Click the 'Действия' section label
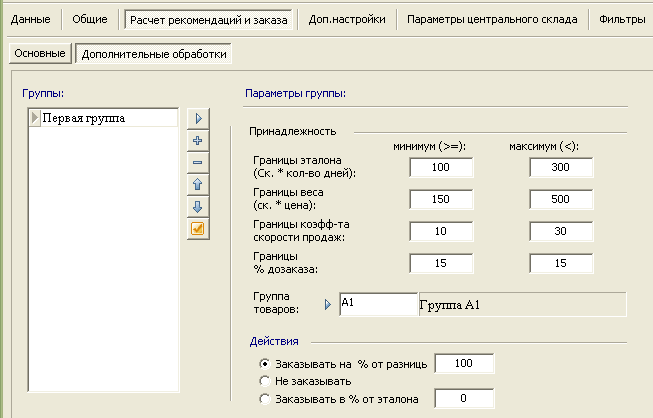653x418 pixels. point(274,341)
